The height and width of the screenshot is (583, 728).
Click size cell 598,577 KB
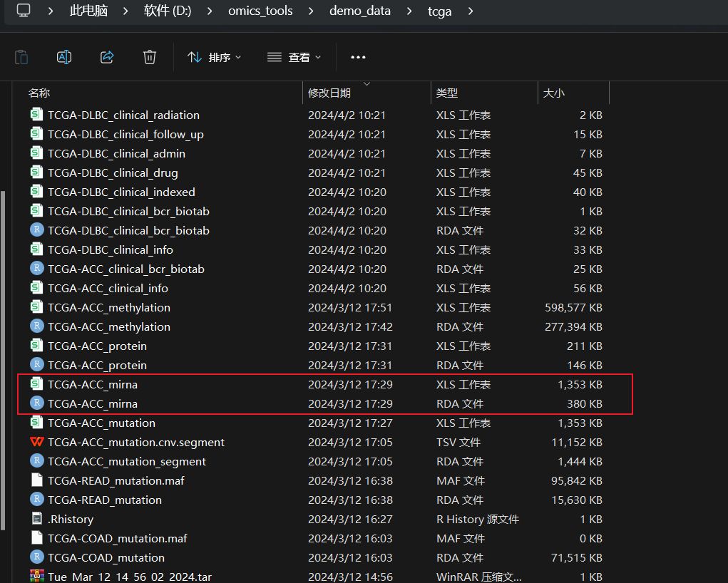pyautogui.click(x=573, y=307)
